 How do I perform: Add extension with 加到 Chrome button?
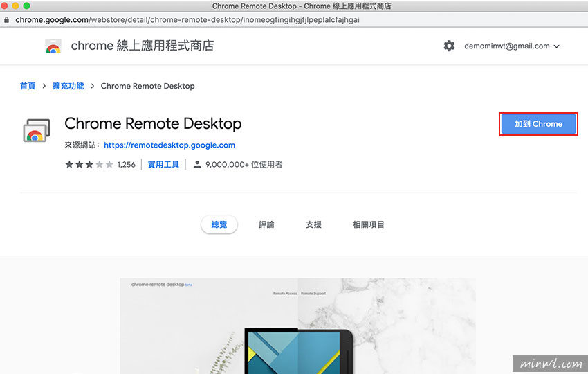point(538,124)
